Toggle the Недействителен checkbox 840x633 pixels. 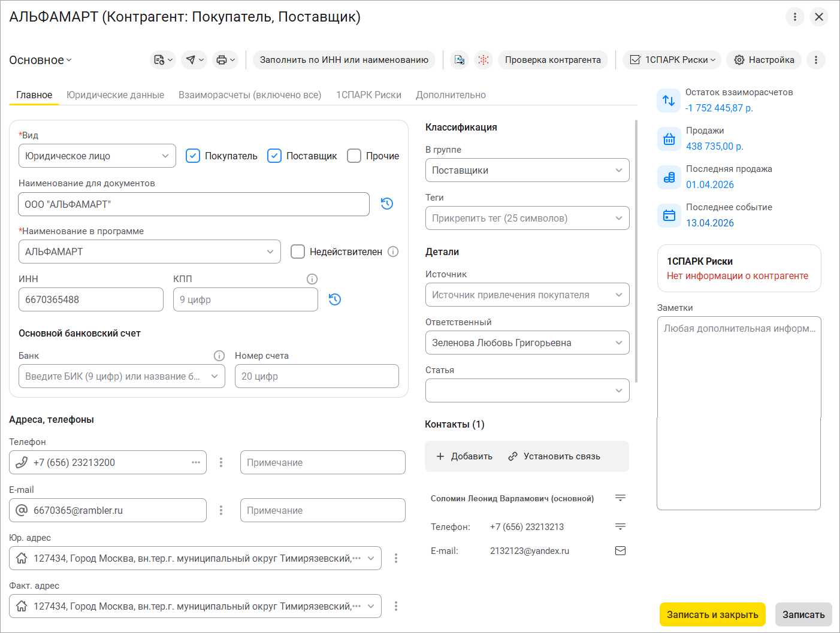click(298, 252)
